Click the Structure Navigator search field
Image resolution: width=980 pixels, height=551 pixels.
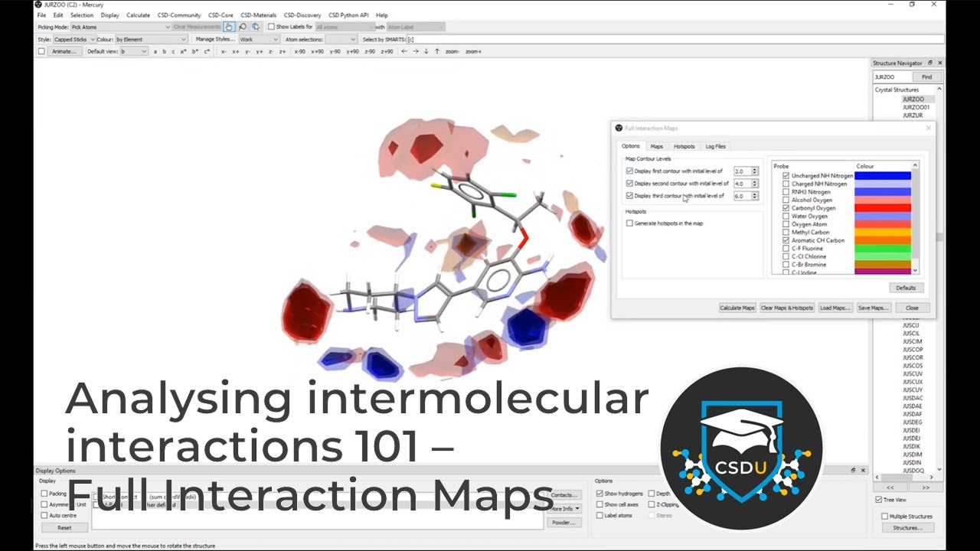pos(893,77)
